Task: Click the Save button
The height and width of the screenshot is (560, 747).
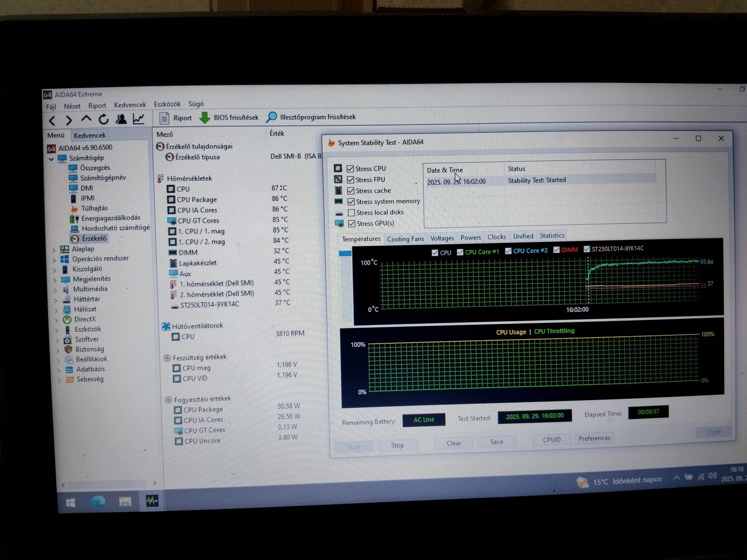Action: (x=497, y=442)
